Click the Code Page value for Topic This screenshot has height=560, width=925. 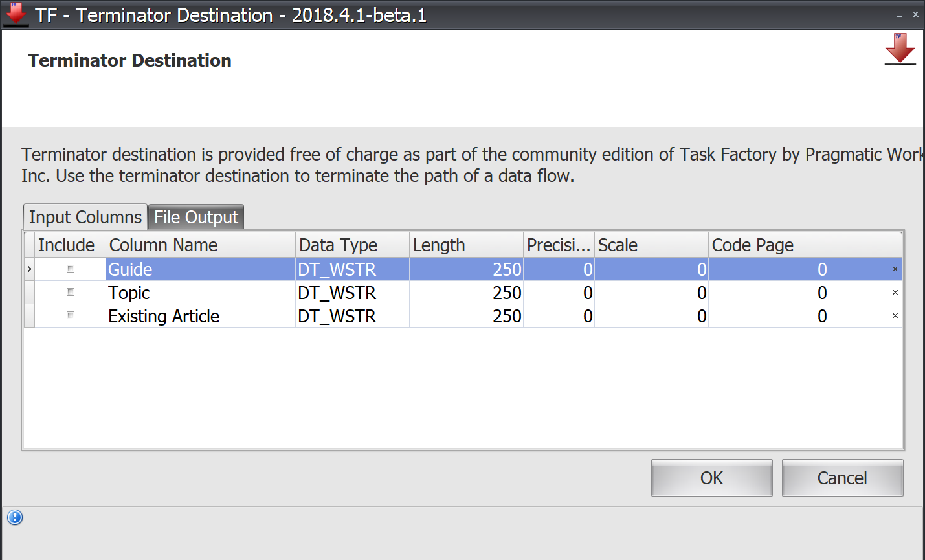768,293
